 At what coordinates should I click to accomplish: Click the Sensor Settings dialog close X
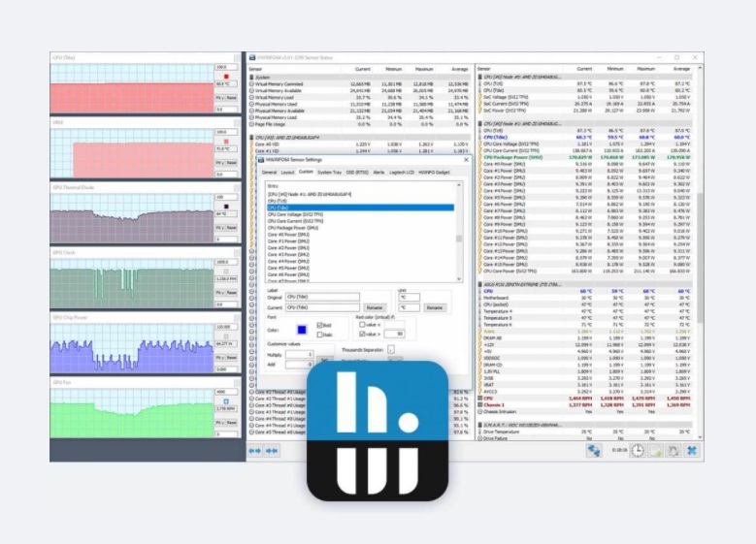coord(466,159)
